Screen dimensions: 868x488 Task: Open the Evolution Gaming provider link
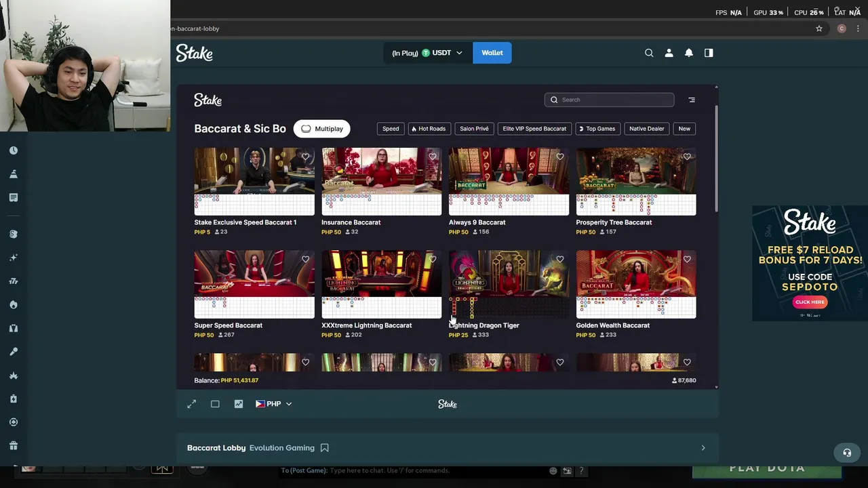[282, 448]
